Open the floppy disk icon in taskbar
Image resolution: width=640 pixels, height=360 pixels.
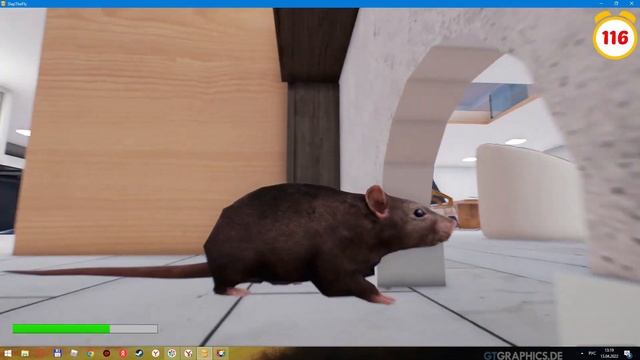click(58, 353)
